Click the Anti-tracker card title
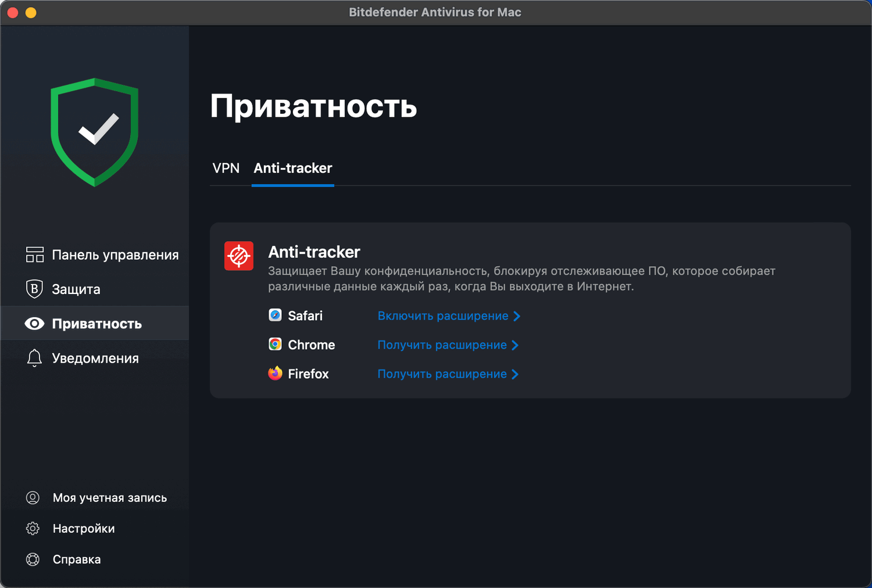Screen dimensions: 872x588 click(314, 252)
